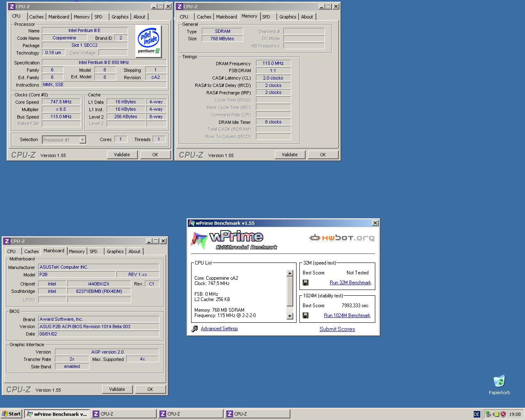Click the CAS# Latency 2.0 clocks field
The width and height of the screenshot is (525, 420).
click(x=273, y=78)
